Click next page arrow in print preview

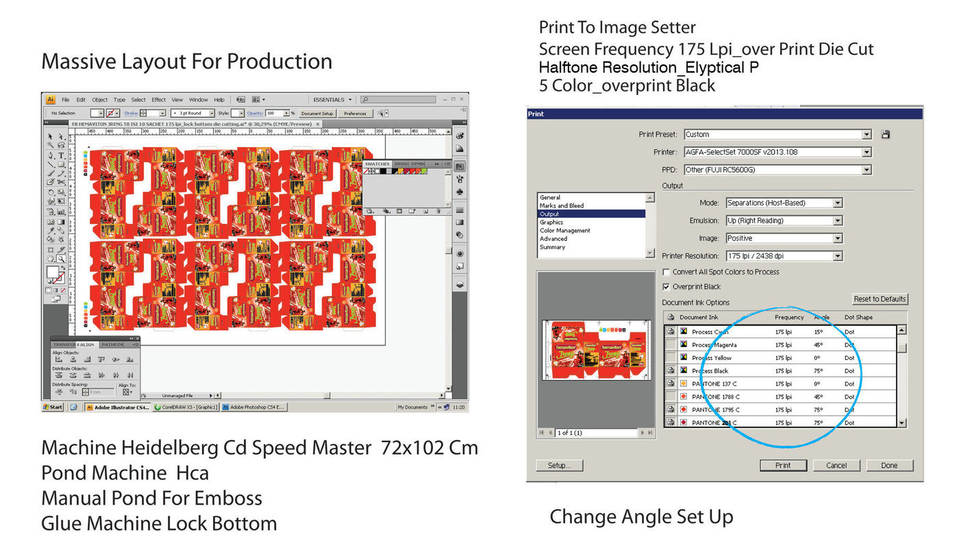[x=642, y=432]
